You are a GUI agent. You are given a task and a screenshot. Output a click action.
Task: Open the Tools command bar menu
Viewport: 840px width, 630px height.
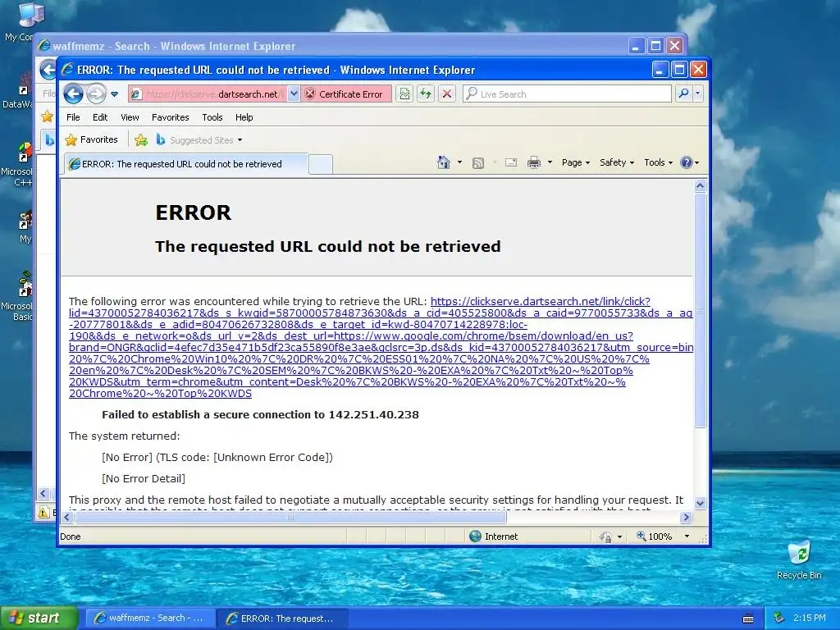click(658, 162)
